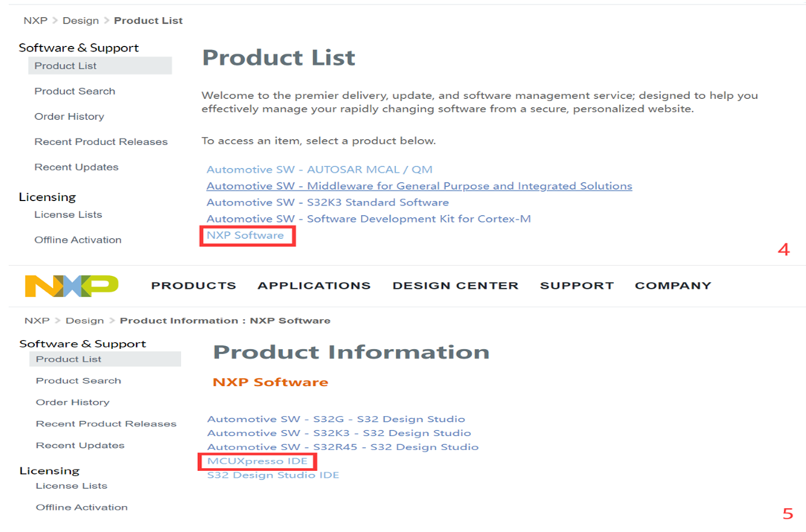Open License Lists in upper sidebar
Screen dimensions: 806x532
pos(68,215)
